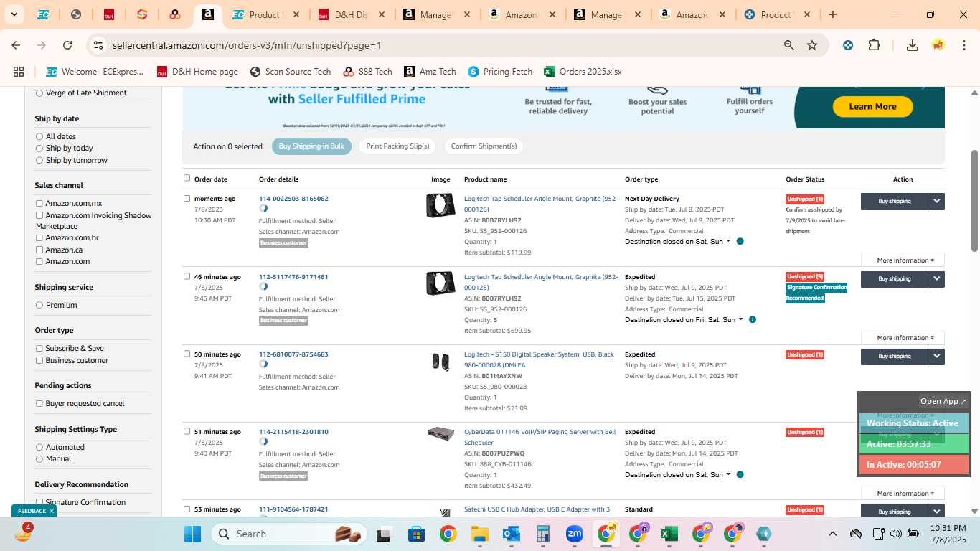Open Zoom from the taskbar
Image resolution: width=980 pixels, height=551 pixels.
pyautogui.click(x=574, y=534)
